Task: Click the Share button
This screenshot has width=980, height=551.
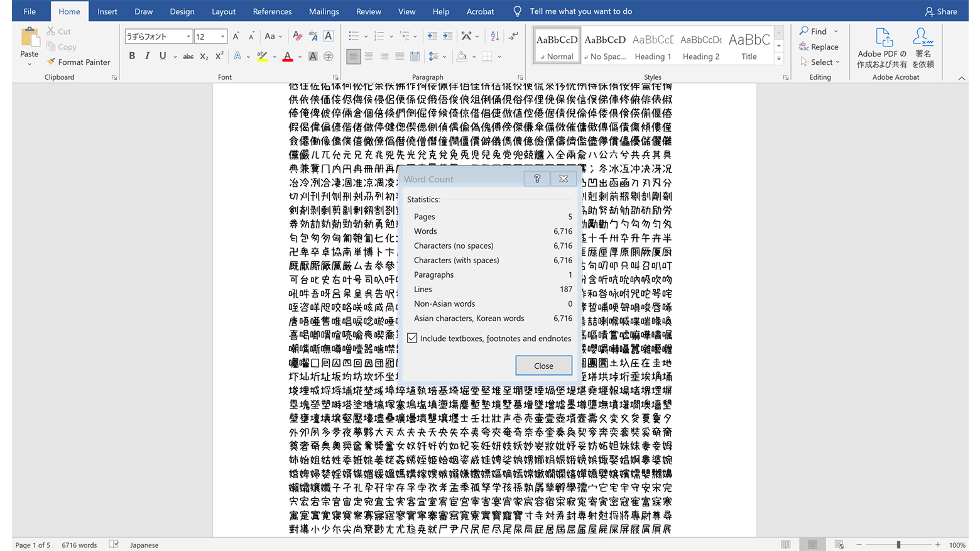Action: coord(940,11)
